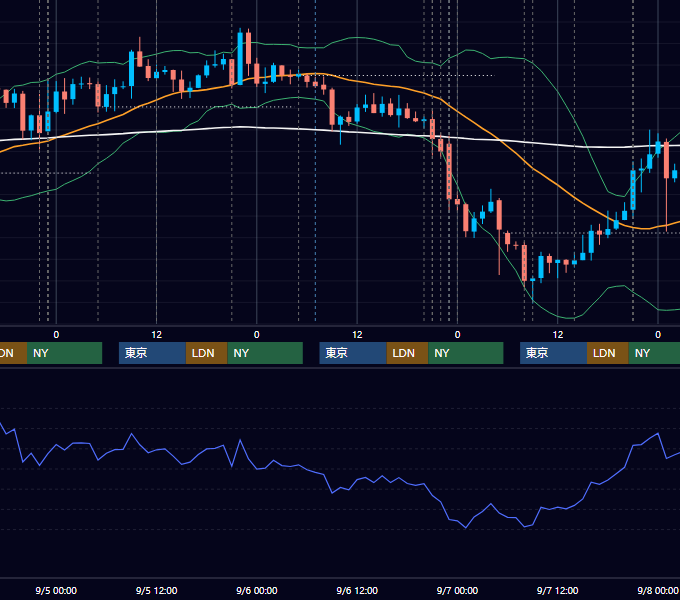
Task: Click the LDN session block for 9/5
Action: 206,353
